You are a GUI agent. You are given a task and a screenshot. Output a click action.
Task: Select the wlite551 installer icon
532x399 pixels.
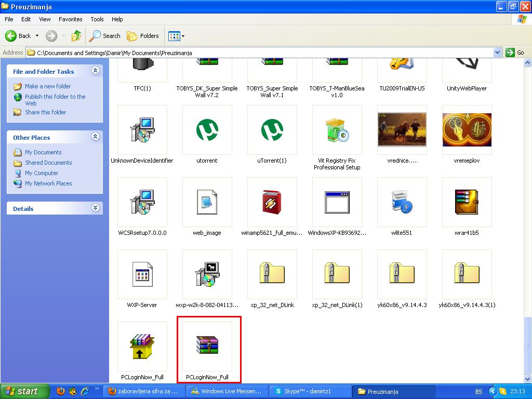click(x=402, y=202)
